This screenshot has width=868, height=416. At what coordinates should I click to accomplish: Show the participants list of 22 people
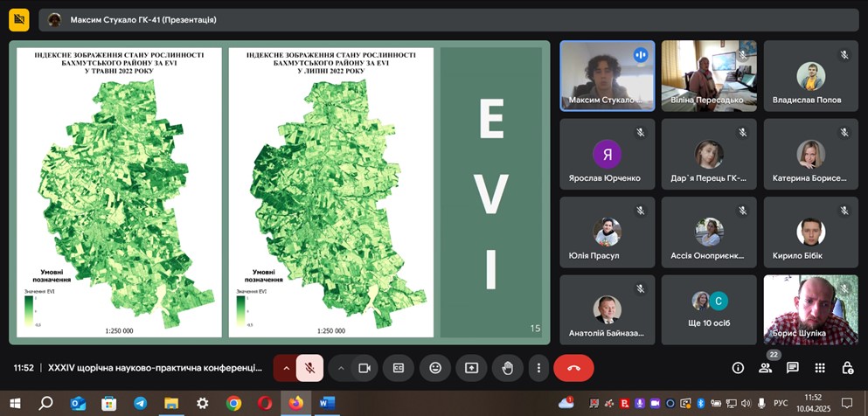click(765, 368)
